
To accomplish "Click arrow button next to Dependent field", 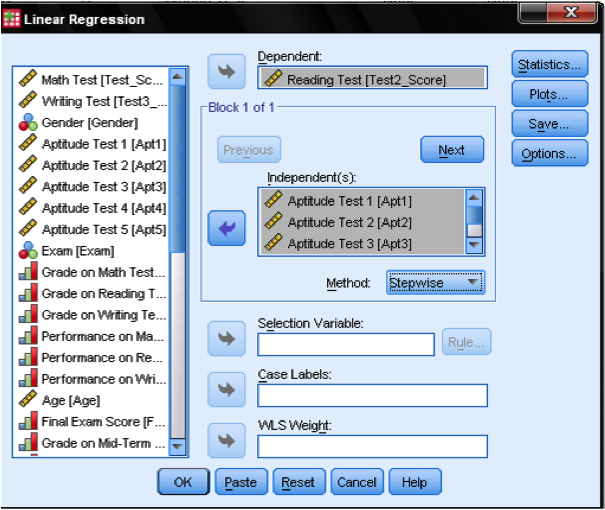I will pyautogui.click(x=226, y=72).
